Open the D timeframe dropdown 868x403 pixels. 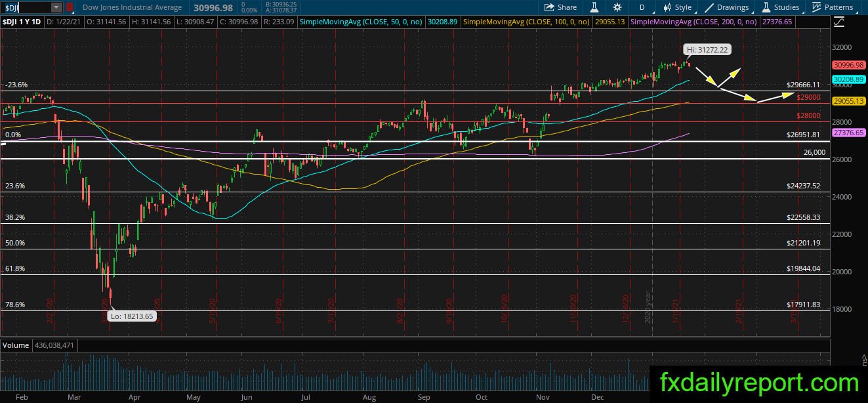pos(642,7)
